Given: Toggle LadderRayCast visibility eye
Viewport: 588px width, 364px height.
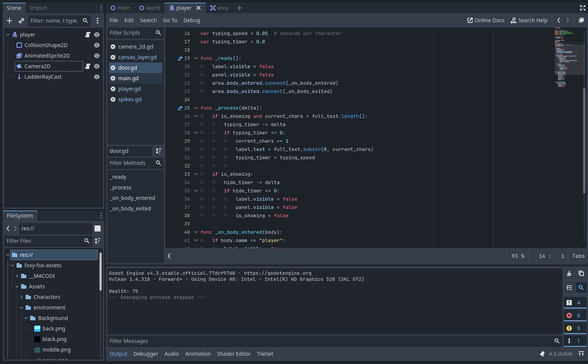Looking at the screenshot, I should pos(97,77).
